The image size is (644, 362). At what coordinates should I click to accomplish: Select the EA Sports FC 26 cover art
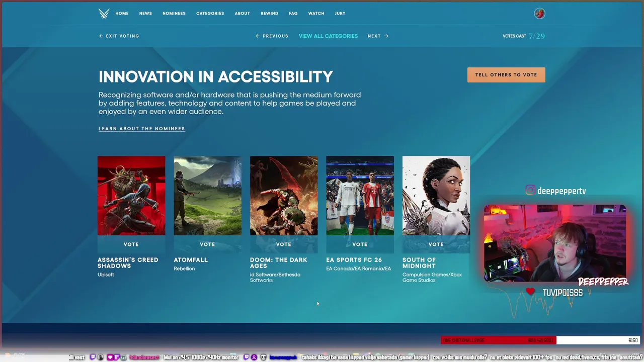pyautogui.click(x=360, y=196)
